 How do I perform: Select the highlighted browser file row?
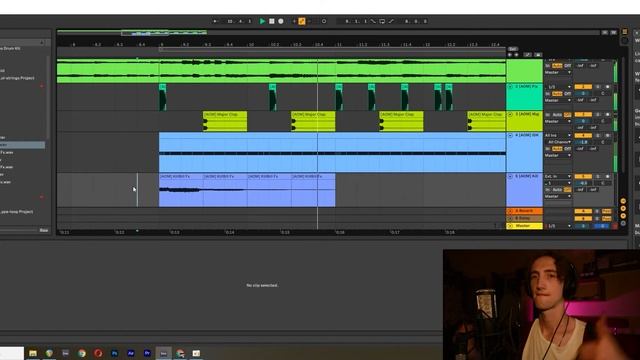point(22,144)
